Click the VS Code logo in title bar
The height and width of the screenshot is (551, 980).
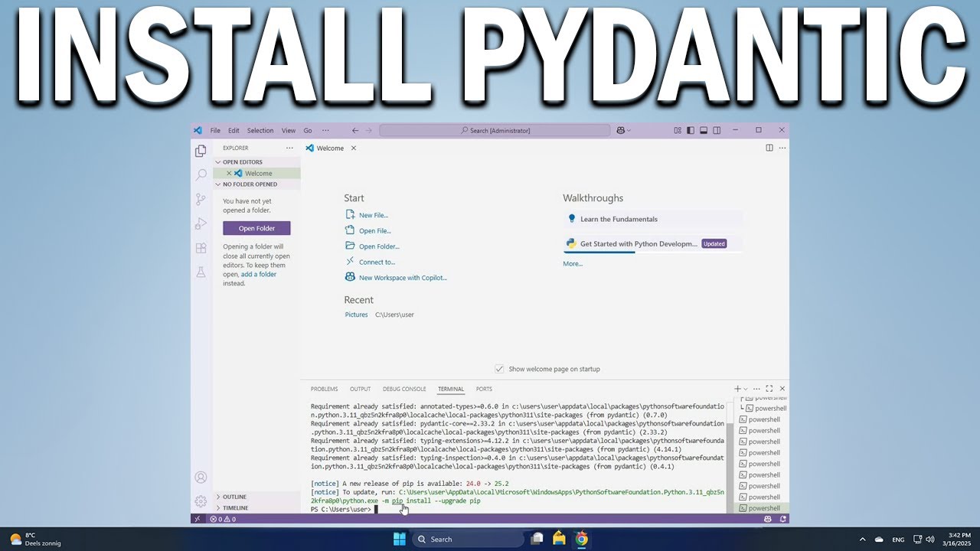(198, 130)
